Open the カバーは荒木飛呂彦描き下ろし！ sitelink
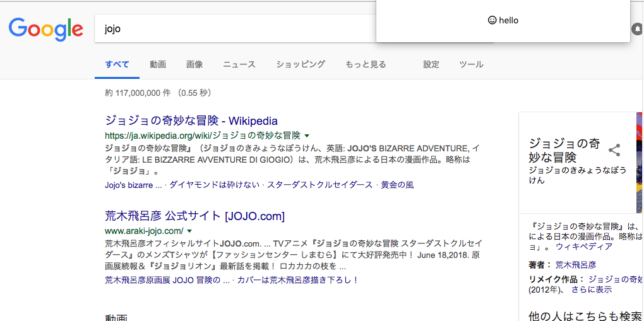 (298, 281)
